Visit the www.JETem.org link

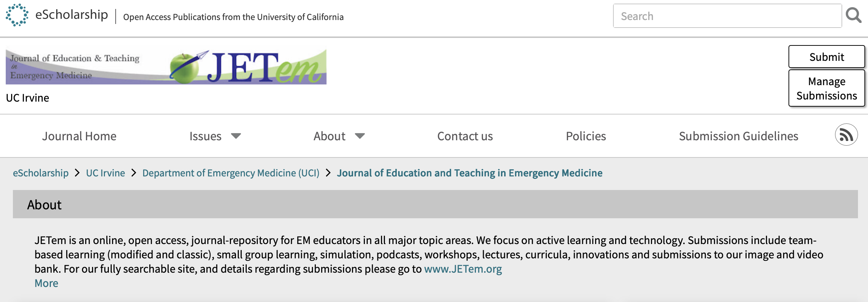(x=463, y=269)
